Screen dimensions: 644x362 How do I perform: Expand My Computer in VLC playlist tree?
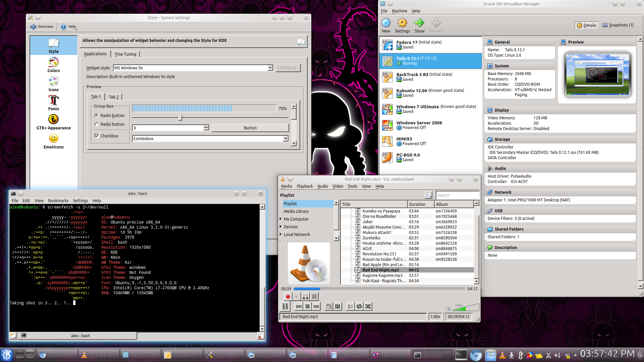coord(281,219)
